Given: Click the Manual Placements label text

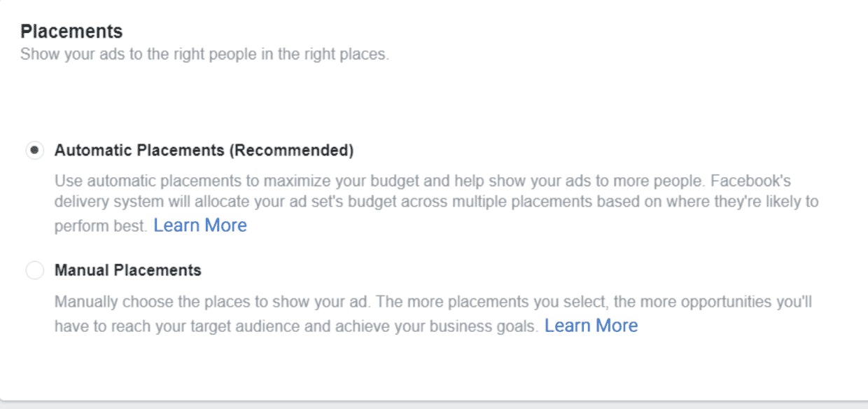Looking at the screenshot, I should coord(128,270).
